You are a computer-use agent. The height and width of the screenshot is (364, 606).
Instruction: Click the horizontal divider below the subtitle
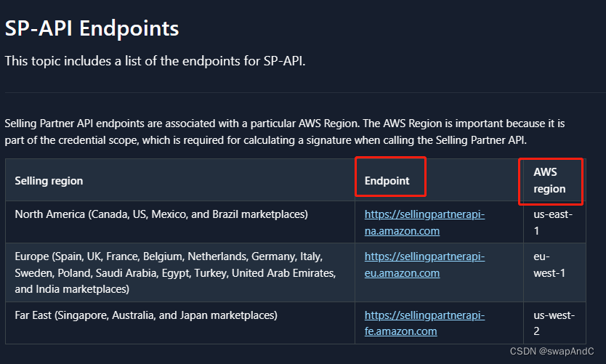click(x=303, y=92)
